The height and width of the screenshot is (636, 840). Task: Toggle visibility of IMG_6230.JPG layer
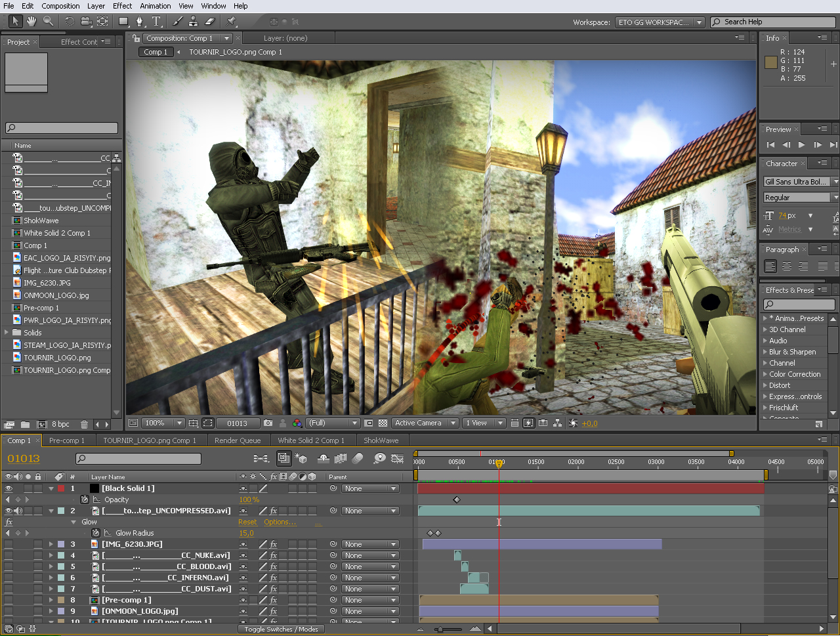pos(9,544)
